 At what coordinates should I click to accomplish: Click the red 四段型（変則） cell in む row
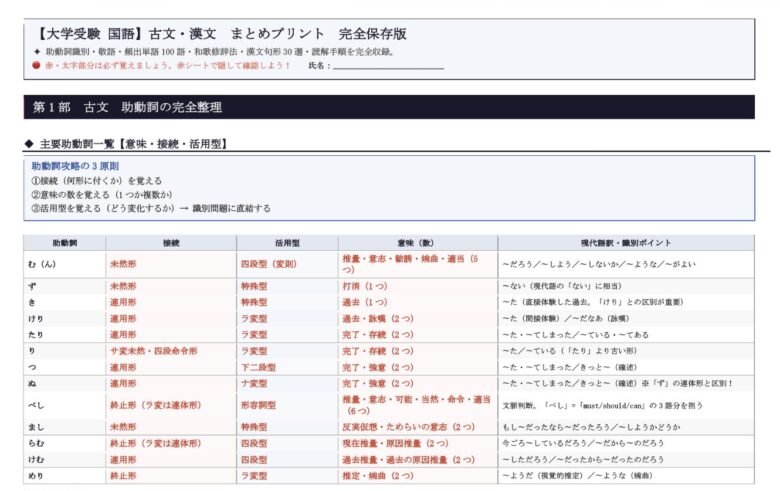[x=269, y=265]
